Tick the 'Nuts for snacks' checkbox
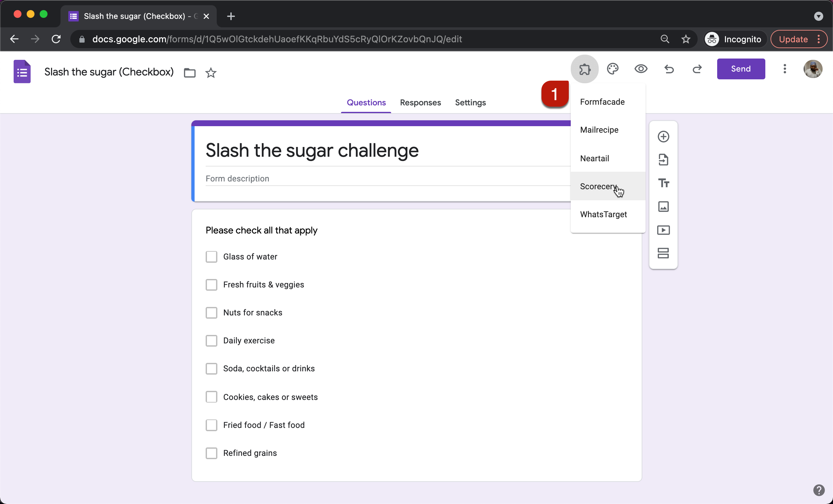The width and height of the screenshot is (833, 504). [x=211, y=312]
